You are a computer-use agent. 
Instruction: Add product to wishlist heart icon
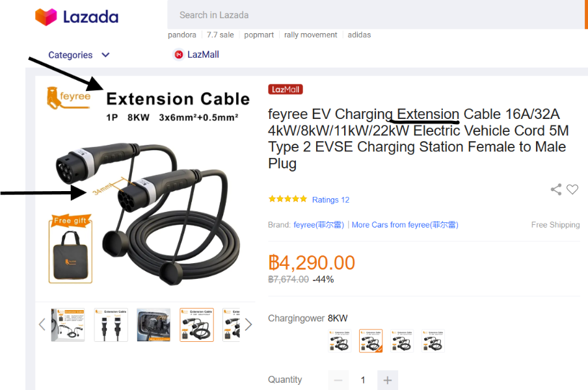pyautogui.click(x=572, y=190)
